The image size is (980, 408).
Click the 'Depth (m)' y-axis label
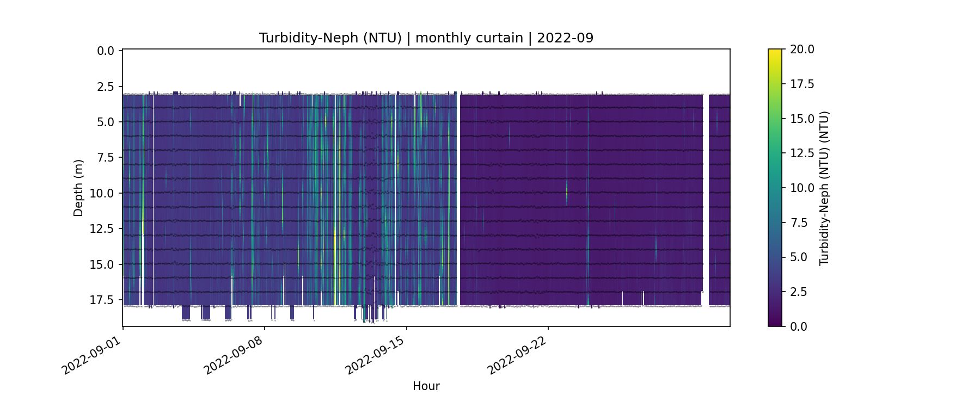78,188
